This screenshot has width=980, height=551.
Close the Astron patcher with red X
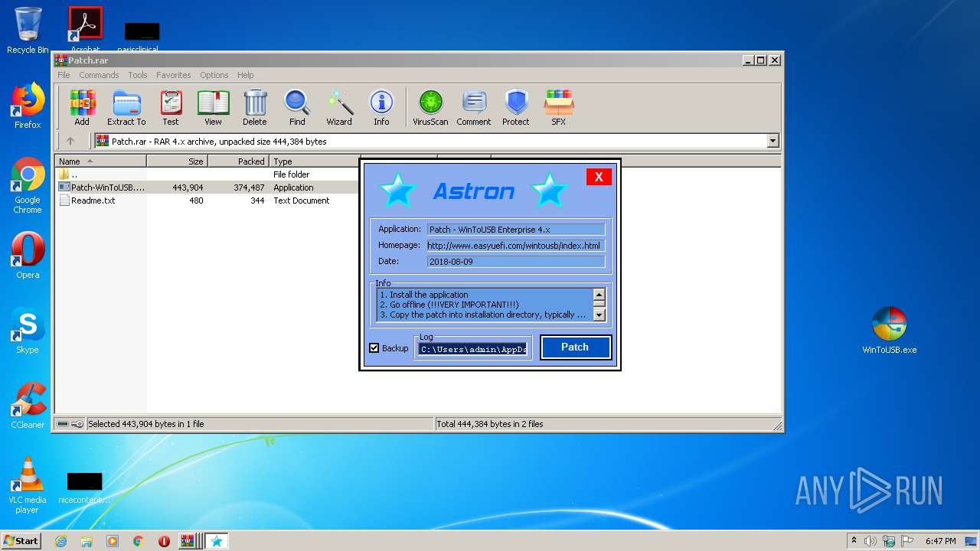click(x=599, y=177)
